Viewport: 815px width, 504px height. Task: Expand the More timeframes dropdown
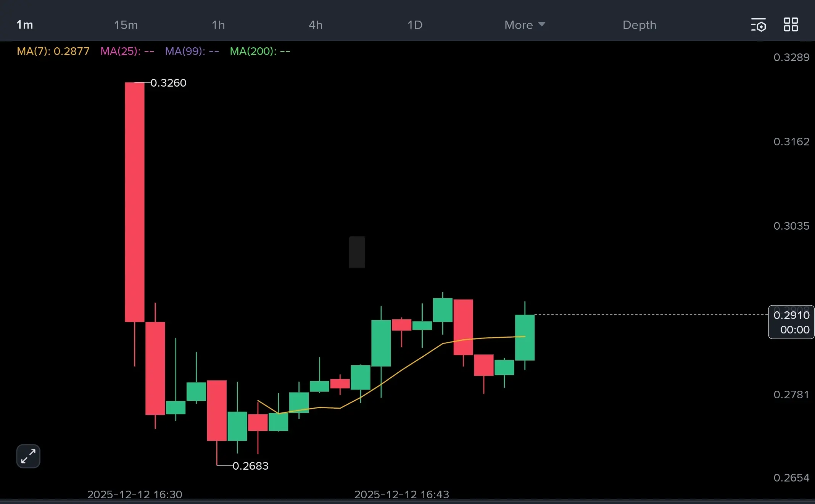[x=519, y=25]
